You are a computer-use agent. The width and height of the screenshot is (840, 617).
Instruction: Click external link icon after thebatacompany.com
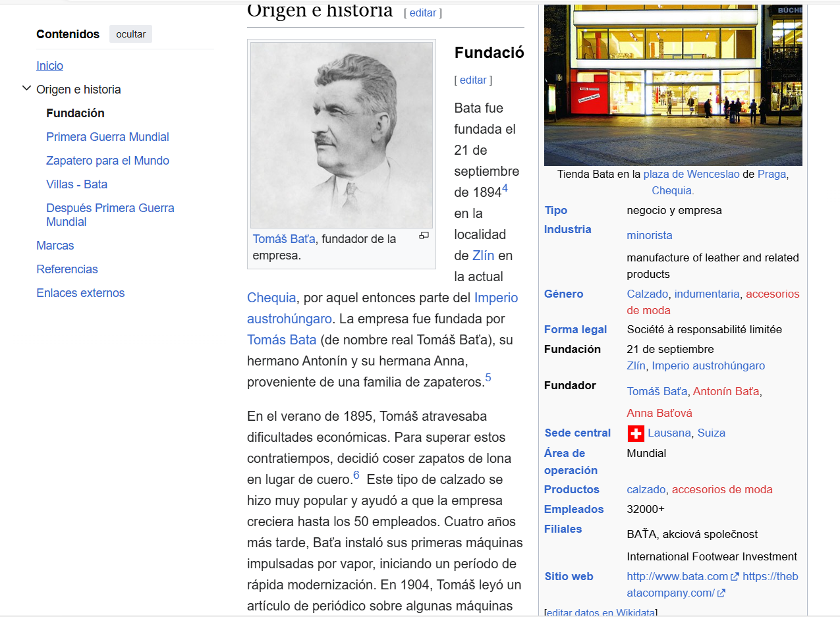(x=721, y=593)
